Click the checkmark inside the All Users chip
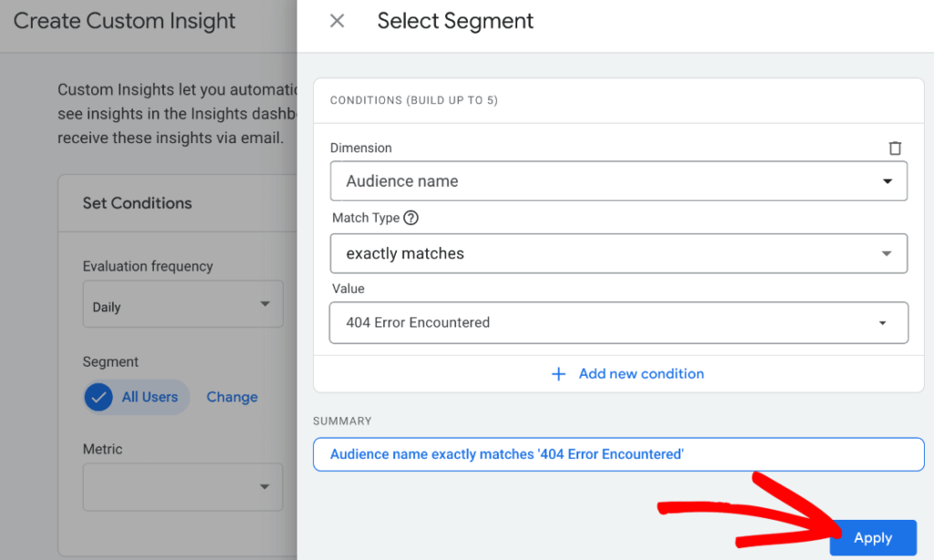Viewport: 934px width, 560px height. (98, 397)
